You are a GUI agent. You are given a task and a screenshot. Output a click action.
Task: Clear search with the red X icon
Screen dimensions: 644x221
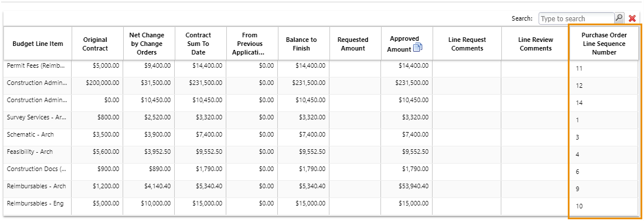(633, 18)
